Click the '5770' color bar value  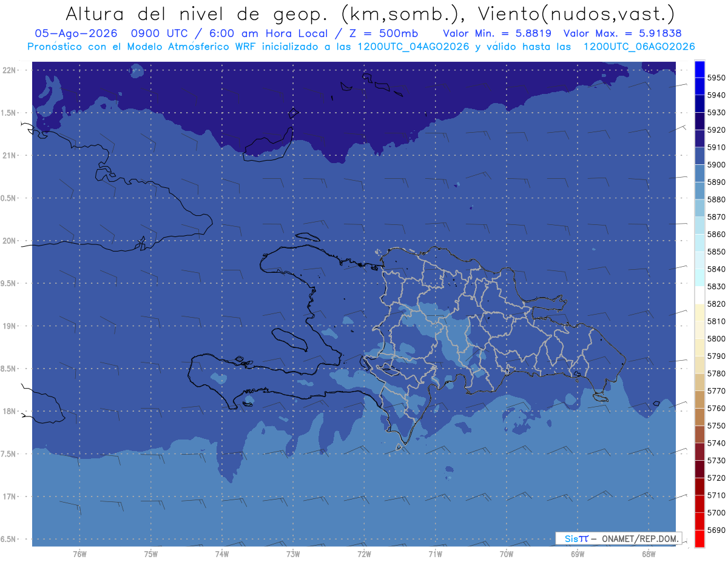(x=716, y=391)
